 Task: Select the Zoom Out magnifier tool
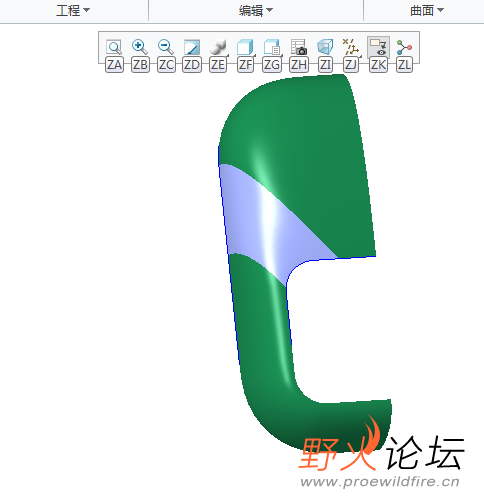166,47
